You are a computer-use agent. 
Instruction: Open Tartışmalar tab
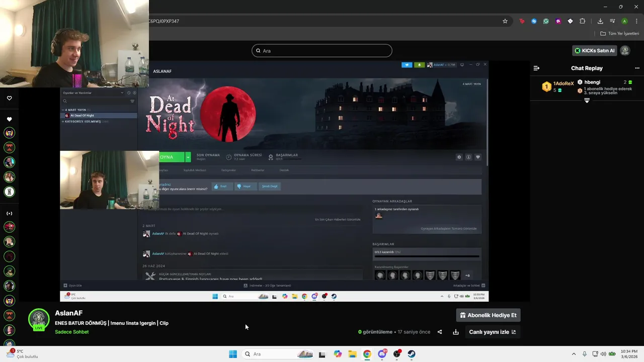click(x=228, y=170)
